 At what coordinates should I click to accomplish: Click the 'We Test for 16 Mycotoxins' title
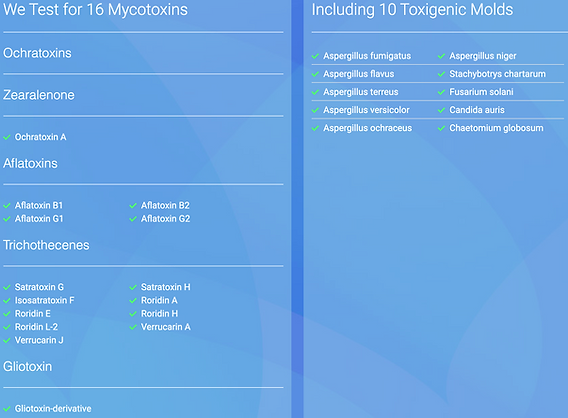click(96, 9)
